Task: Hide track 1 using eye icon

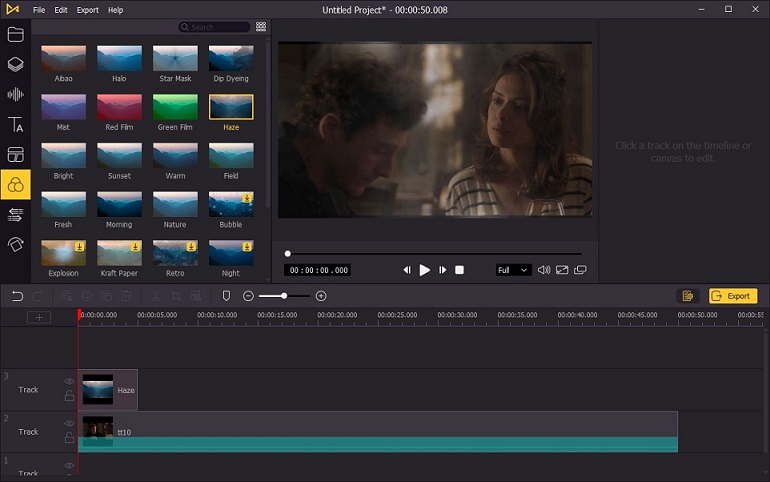Action: point(69,465)
